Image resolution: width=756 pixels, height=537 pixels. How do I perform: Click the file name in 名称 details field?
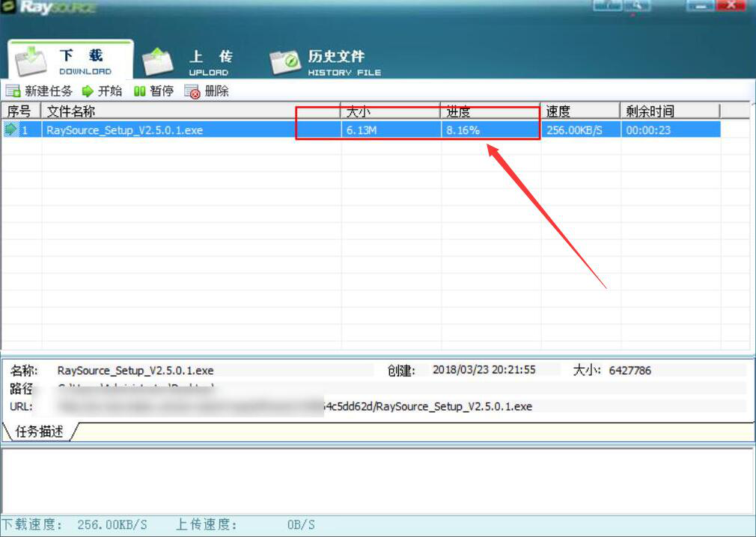[x=135, y=370]
